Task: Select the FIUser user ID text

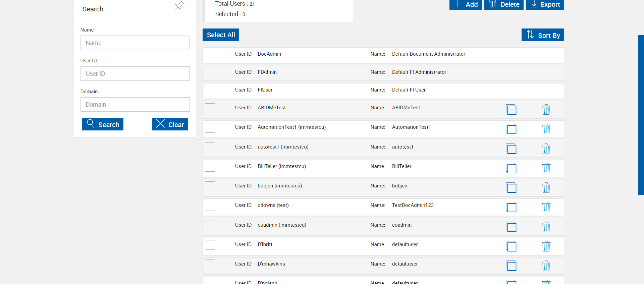Action: point(265,90)
